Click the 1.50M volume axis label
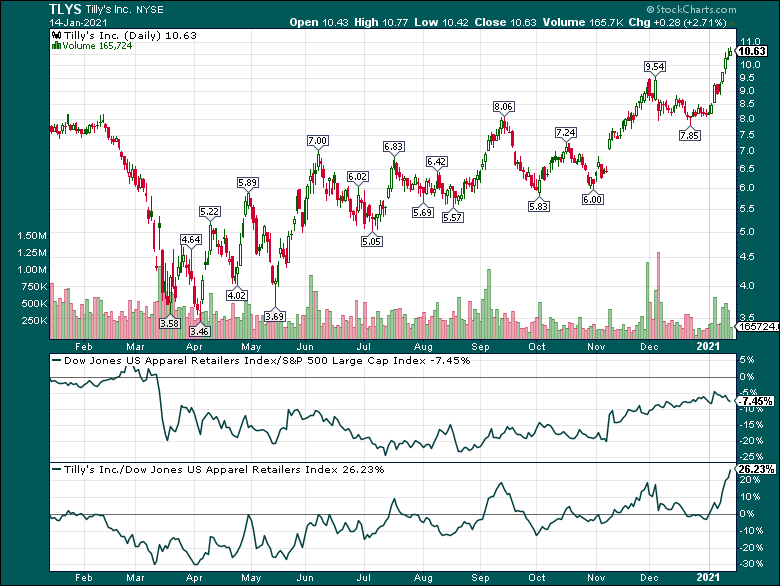The width and height of the screenshot is (780, 586). click(x=32, y=236)
